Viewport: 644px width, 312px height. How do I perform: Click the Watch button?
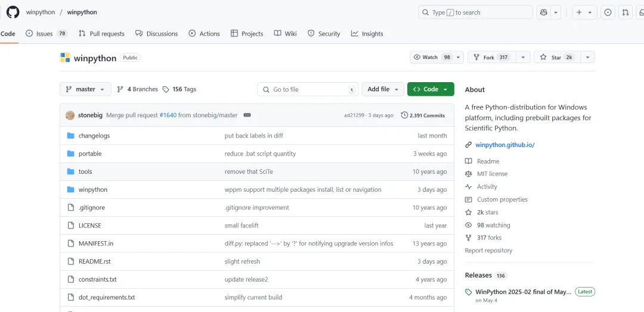point(432,57)
